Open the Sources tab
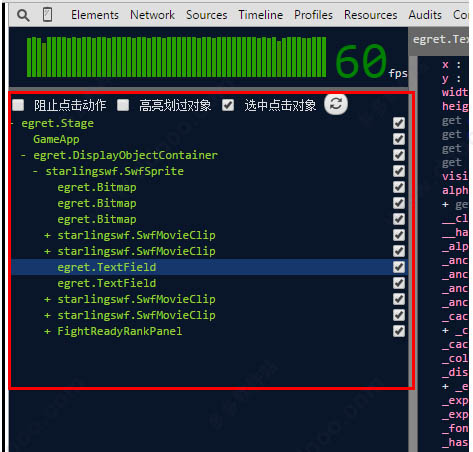473x452 pixels. pos(207,15)
